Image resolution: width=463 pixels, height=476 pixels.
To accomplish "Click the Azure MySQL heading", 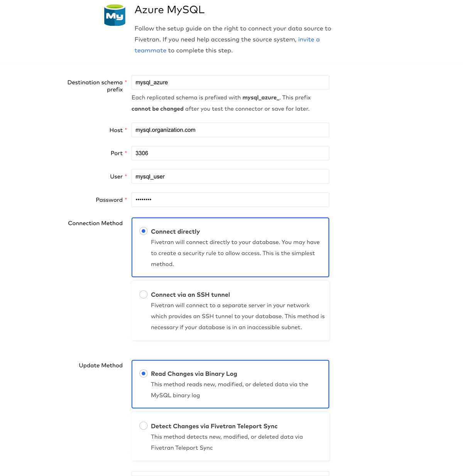I will (x=169, y=10).
